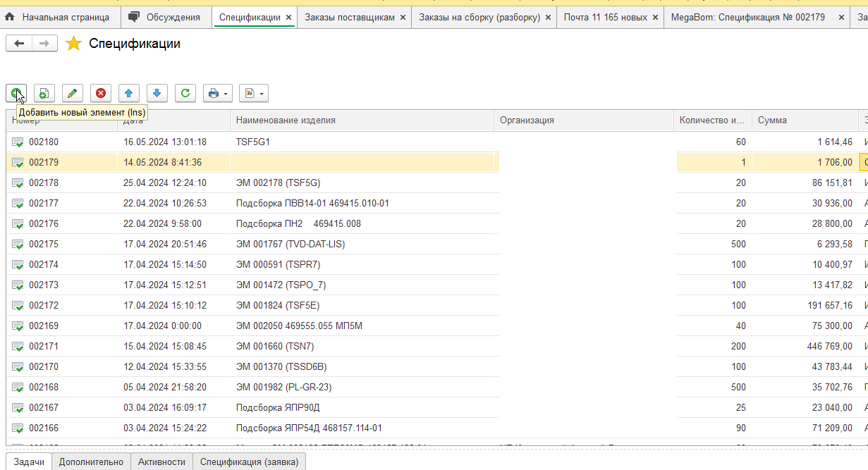Viewport: 868px width, 470px height.
Task: Open the Обсуждения tab
Action: point(166,17)
